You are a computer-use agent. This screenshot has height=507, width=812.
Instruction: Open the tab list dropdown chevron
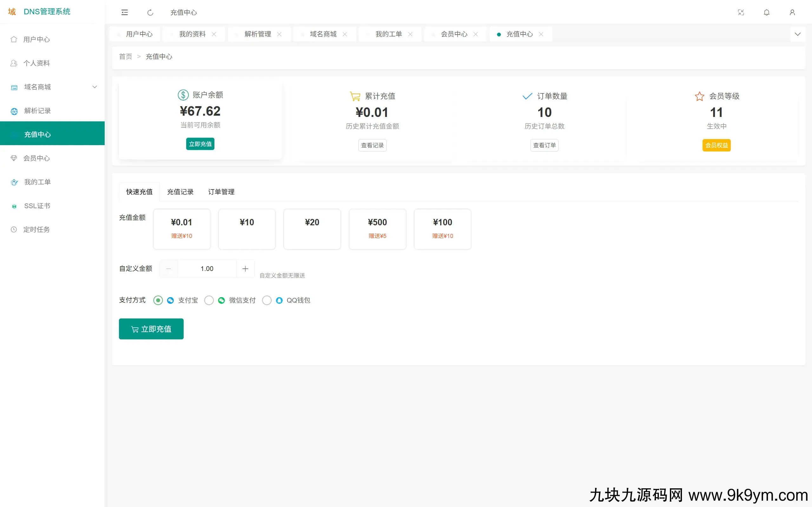pos(798,34)
